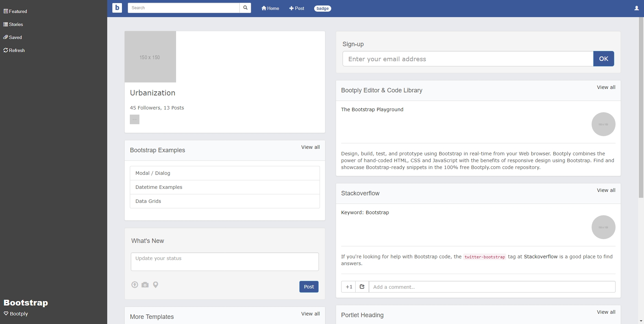This screenshot has width=644, height=324.
Task: Select the Data Grids list item
Action: [225, 201]
